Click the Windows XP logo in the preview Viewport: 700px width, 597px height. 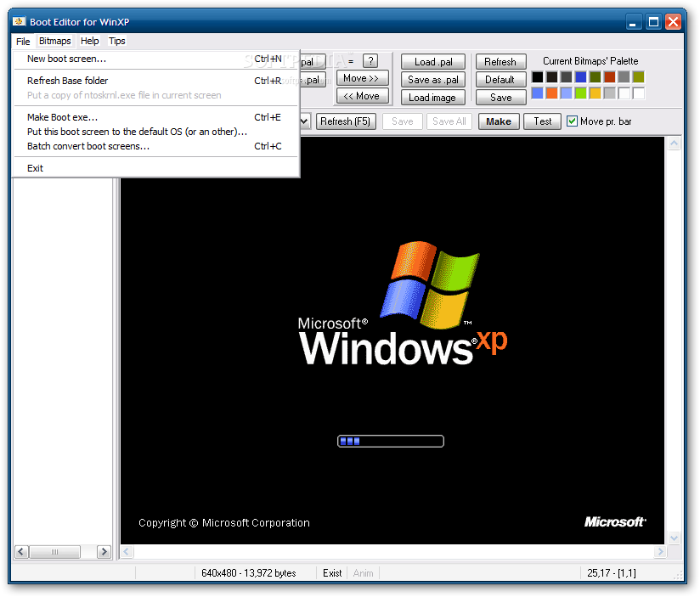[x=403, y=304]
